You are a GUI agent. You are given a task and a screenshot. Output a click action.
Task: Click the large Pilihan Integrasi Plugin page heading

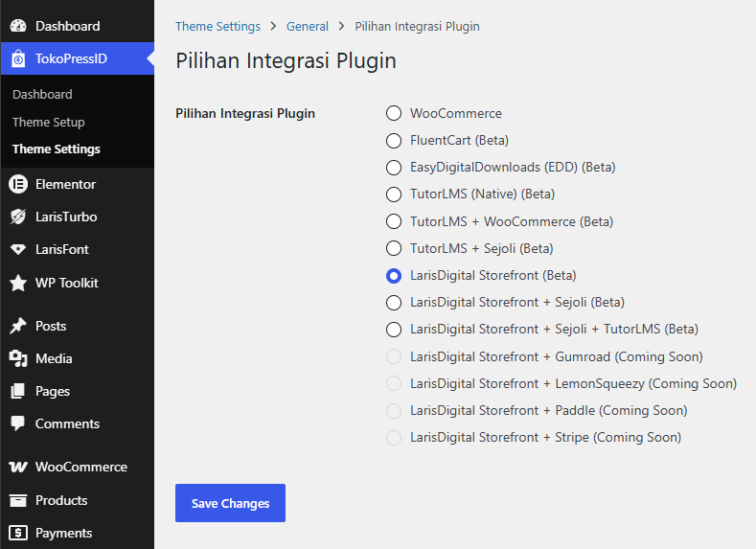(286, 60)
